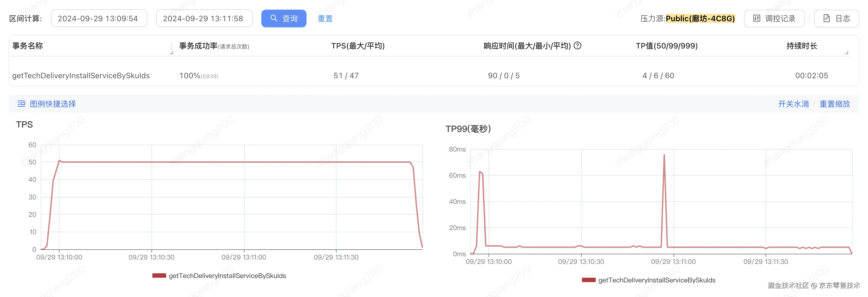This screenshot has height=297, width=868.
Task: Click the 持续时长 column resize corner icon
Action: 846,52
